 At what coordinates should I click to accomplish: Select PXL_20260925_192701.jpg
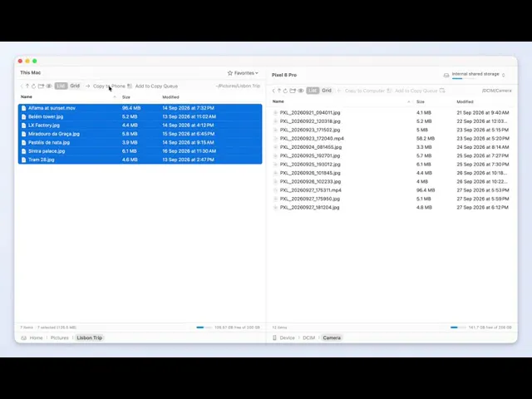click(392, 155)
